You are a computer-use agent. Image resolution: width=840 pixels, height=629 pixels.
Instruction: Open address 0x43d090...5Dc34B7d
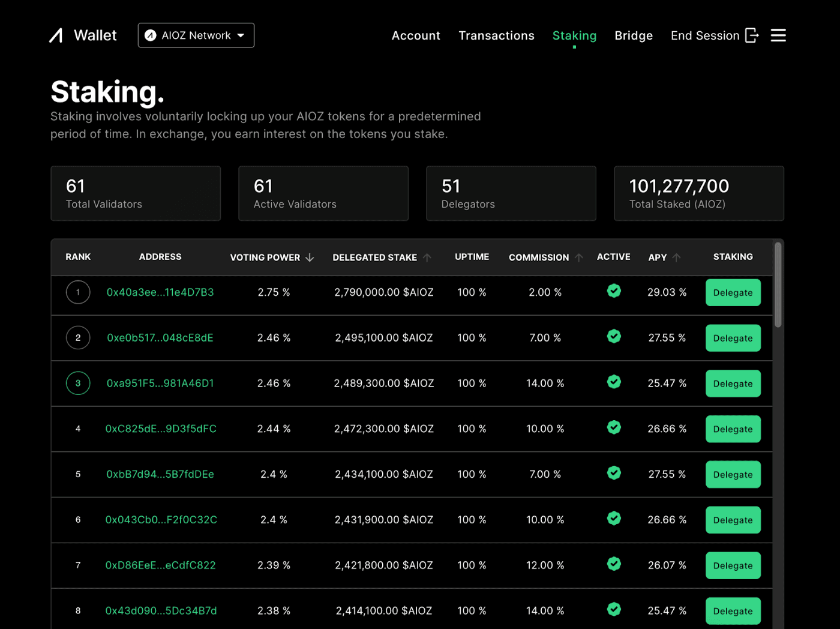coord(161,610)
